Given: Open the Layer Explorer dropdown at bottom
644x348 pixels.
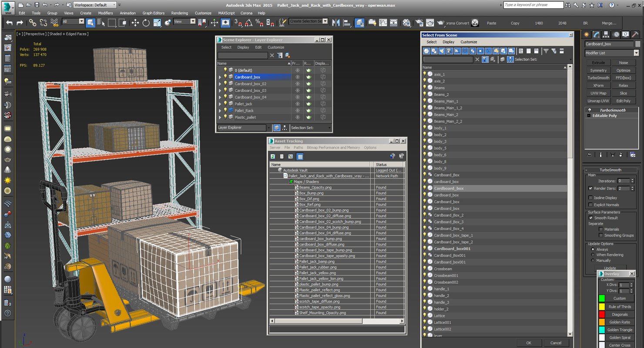Looking at the screenshot, I should point(244,127).
